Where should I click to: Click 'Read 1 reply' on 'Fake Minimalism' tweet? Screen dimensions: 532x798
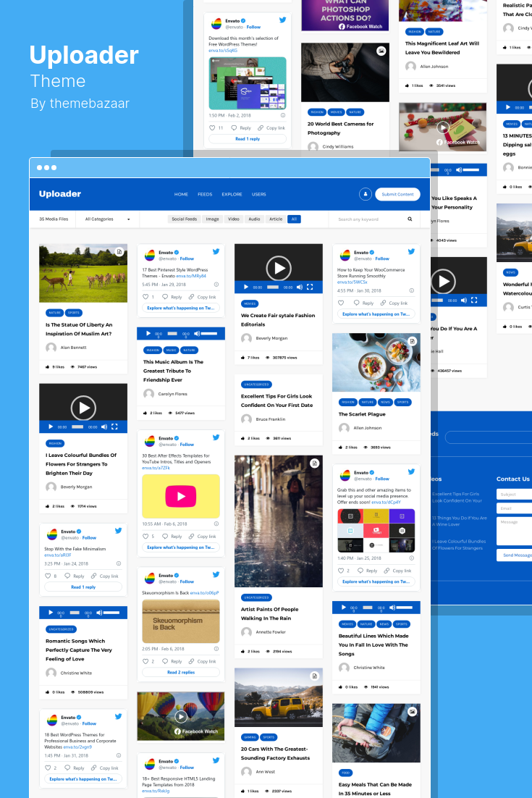click(x=83, y=587)
